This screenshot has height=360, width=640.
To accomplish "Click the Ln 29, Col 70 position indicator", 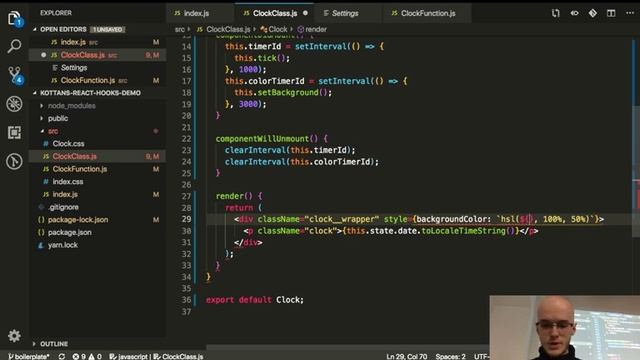I will (407, 356).
